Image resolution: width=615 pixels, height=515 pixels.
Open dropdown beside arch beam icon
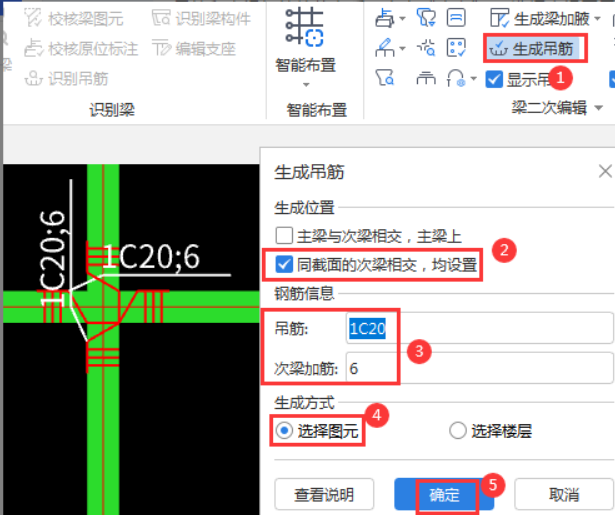click(473, 79)
